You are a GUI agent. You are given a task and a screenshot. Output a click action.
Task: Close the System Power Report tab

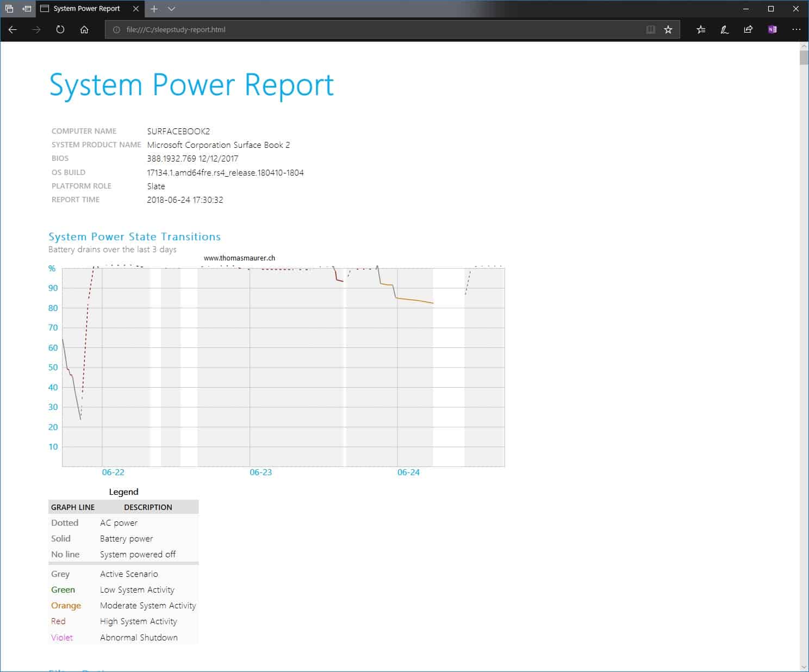click(136, 9)
